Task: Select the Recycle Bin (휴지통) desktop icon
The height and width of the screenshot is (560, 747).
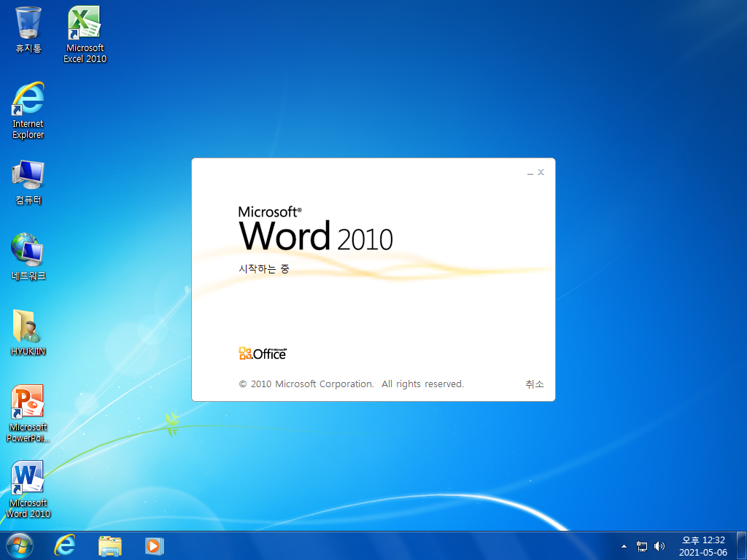Action: [28, 28]
